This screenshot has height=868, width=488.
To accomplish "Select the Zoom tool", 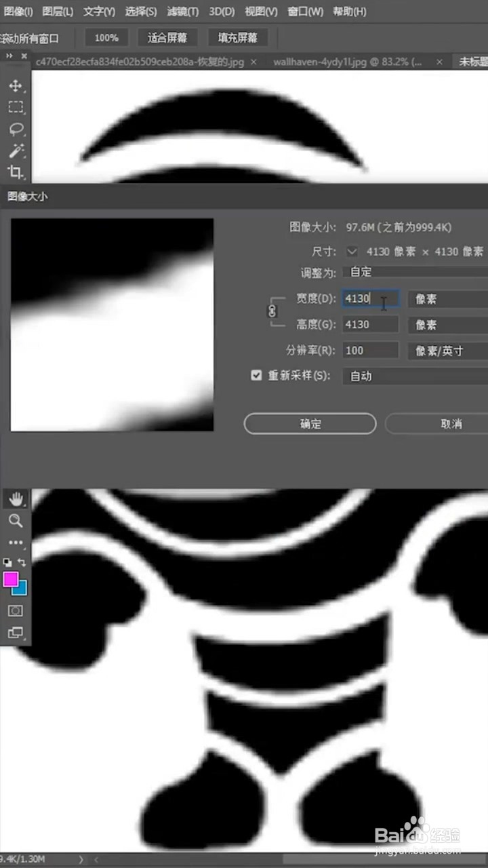I will click(x=16, y=521).
